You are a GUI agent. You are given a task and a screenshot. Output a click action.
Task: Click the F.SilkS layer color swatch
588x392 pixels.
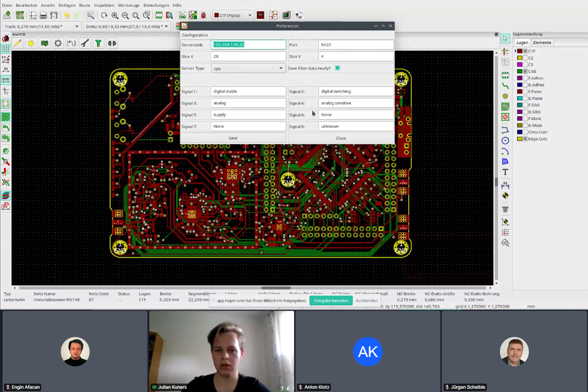pos(519,105)
